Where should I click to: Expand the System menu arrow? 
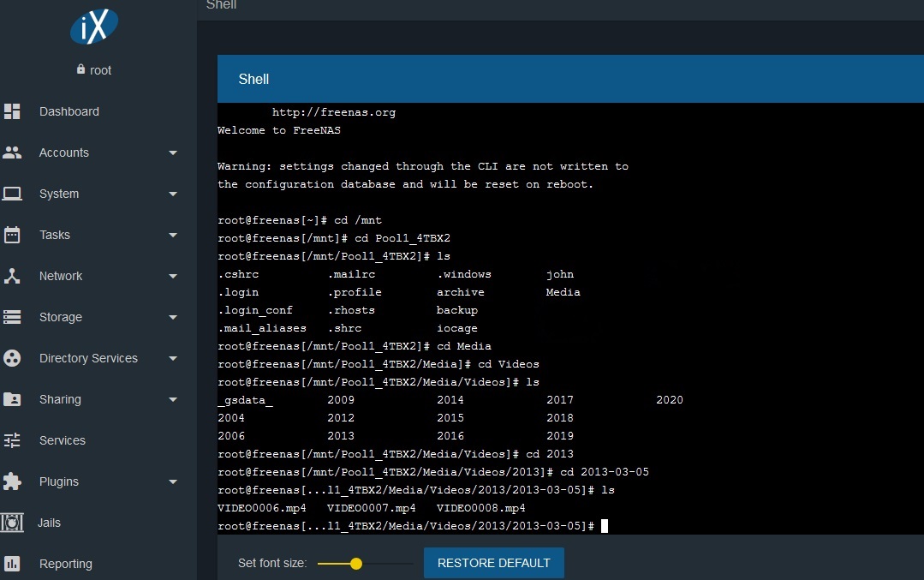173,194
